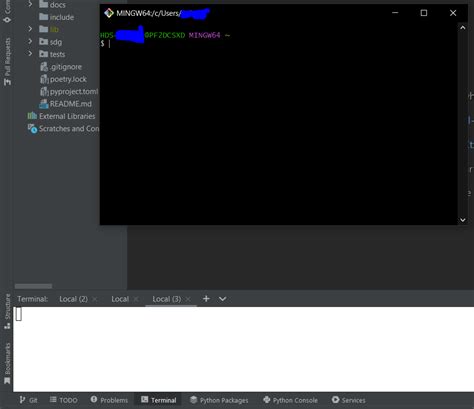Switch to the Local (2) terminal tab
474x409 pixels.
[x=73, y=299]
